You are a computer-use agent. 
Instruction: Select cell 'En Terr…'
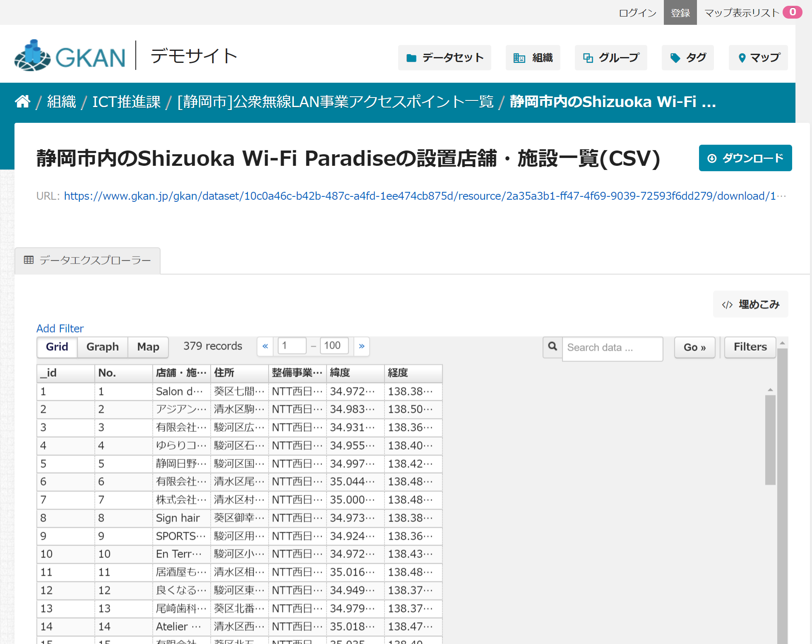(x=182, y=554)
